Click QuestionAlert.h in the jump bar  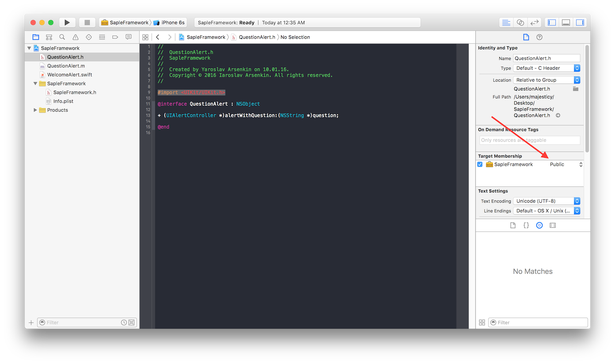(253, 37)
